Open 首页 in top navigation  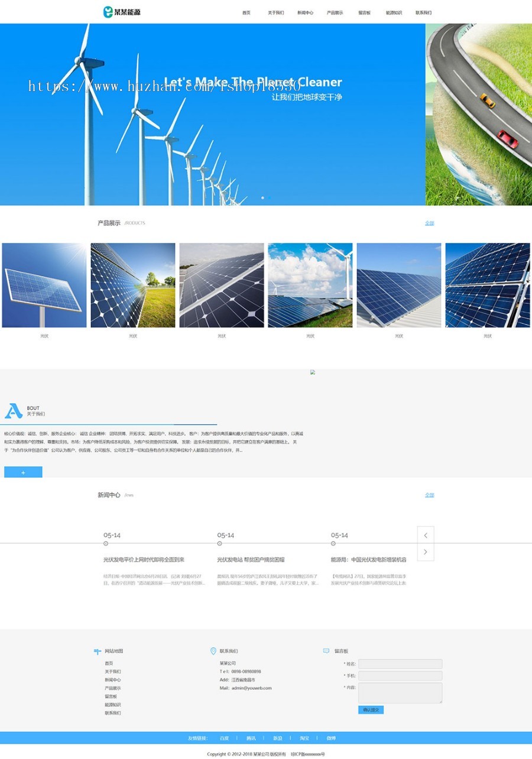coord(246,12)
